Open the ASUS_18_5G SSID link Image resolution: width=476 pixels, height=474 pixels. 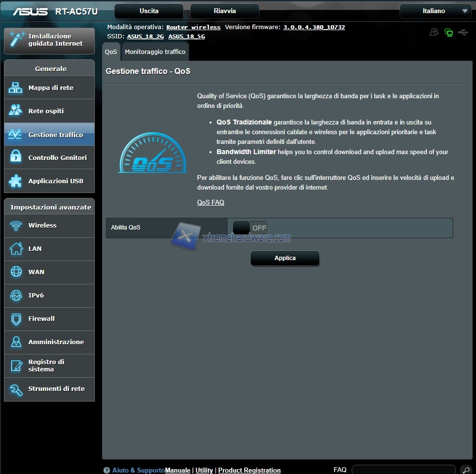point(186,36)
